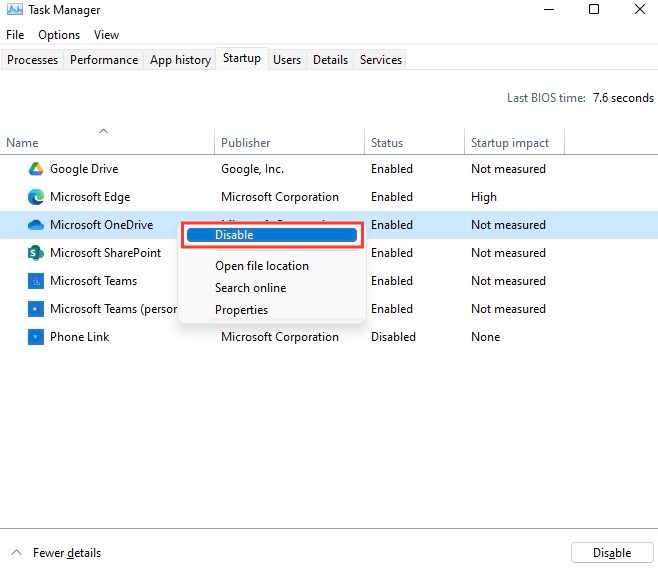Click the Microsoft SharePoint icon
This screenshot has height=572, width=658.
click(x=36, y=253)
